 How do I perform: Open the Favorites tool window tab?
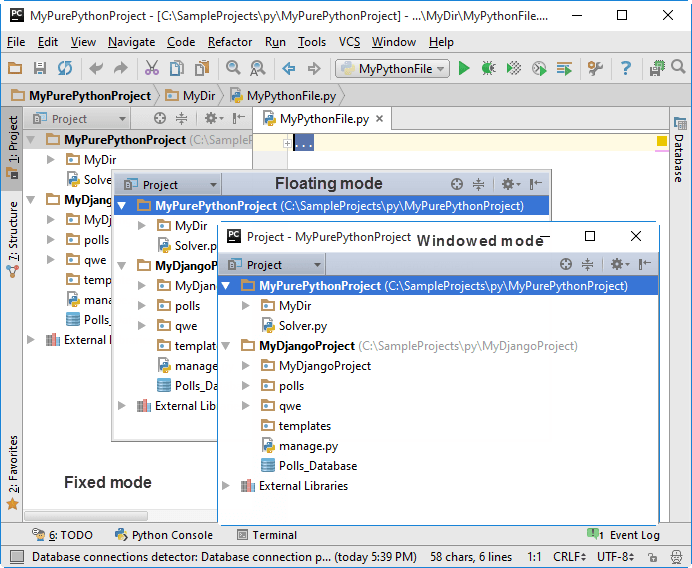click(x=13, y=471)
